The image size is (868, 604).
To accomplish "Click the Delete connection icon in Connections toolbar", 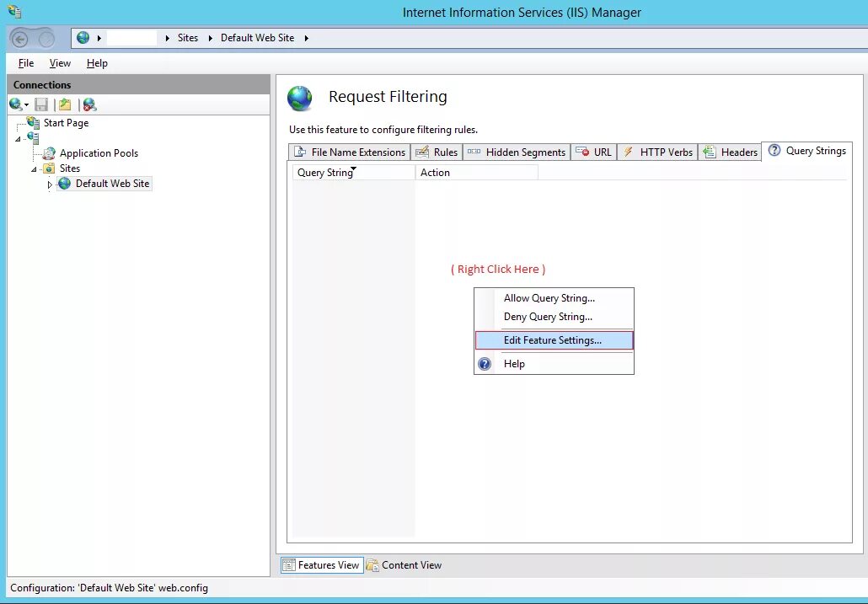I will click(x=89, y=104).
